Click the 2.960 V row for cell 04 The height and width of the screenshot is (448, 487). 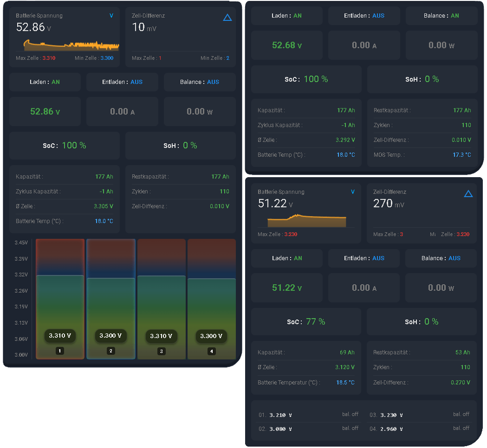419,429
